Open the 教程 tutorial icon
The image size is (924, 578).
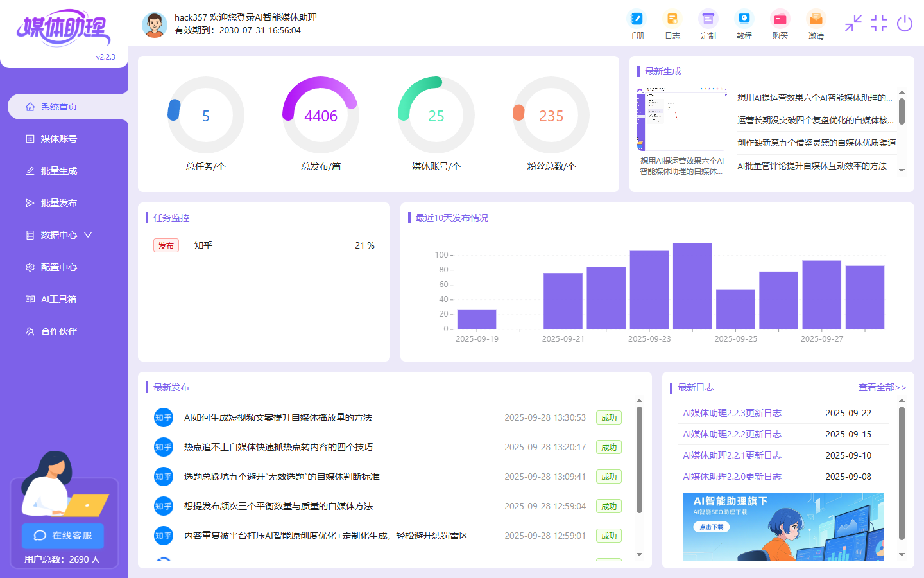(744, 24)
